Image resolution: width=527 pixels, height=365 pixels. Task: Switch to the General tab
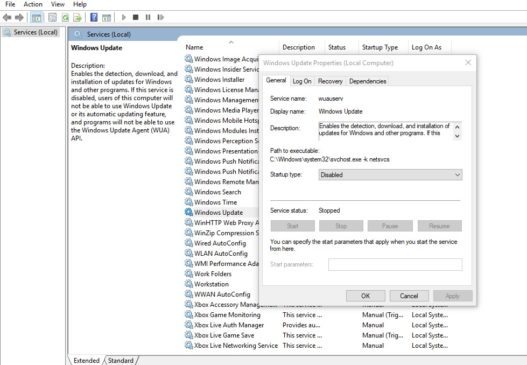[276, 80]
